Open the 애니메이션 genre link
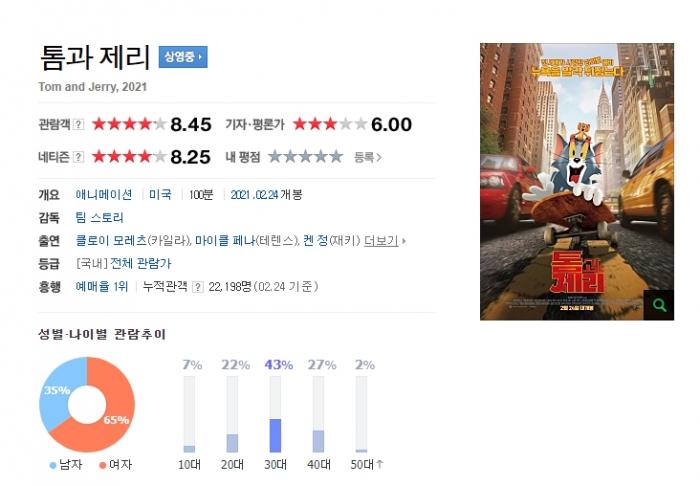Viewport: 700px width, 486px height. tap(104, 195)
